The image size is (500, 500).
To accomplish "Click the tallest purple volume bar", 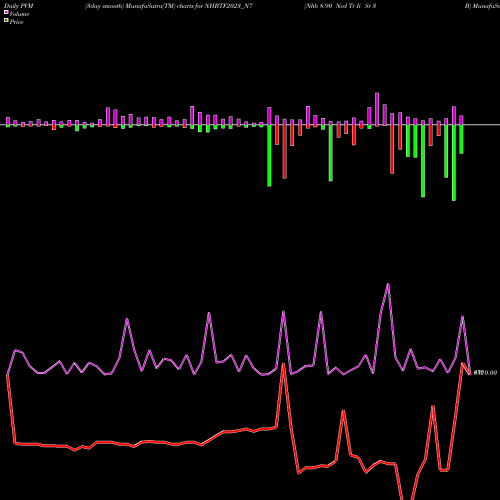I will coord(377,109).
